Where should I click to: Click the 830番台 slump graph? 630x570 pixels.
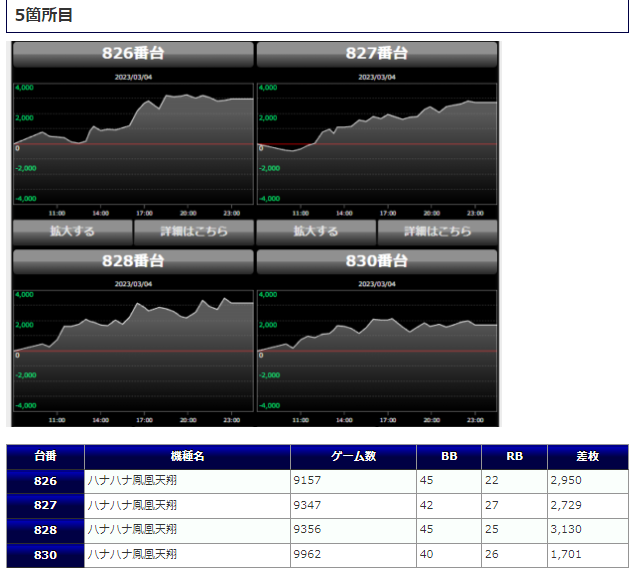tap(377, 351)
